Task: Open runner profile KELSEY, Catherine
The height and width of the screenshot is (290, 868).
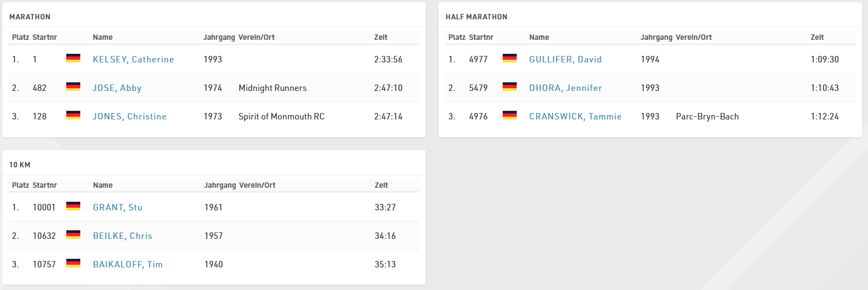Action: coord(133,59)
